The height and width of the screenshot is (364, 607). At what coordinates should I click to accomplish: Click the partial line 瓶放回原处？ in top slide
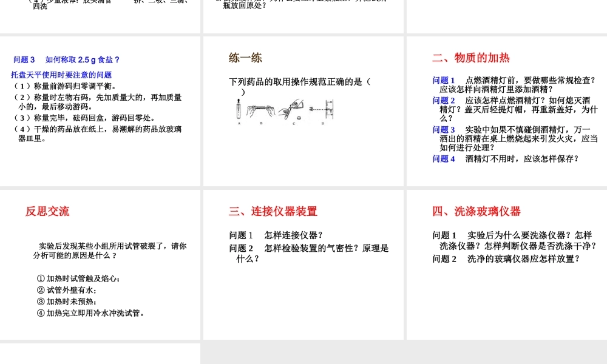(x=245, y=6)
